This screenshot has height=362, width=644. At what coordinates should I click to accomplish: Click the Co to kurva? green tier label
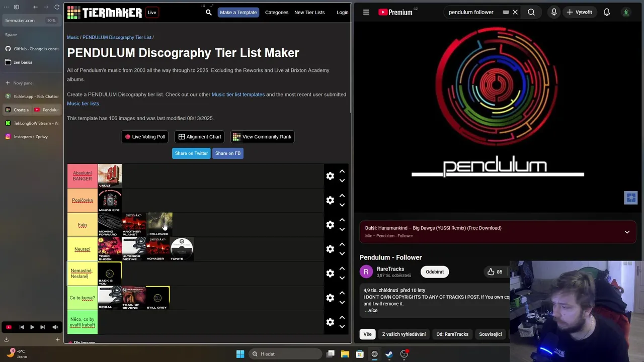pyautogui.click(x=82, y=298)
